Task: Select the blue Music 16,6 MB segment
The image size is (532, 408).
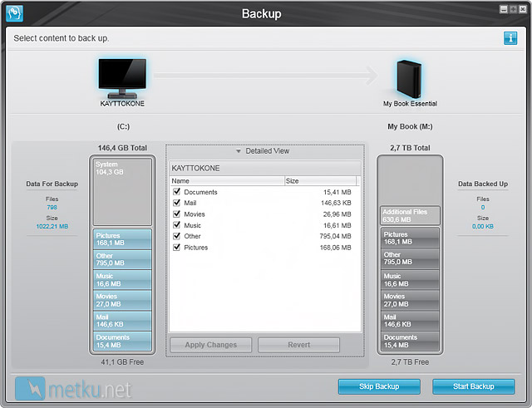Action: [122, 280]
